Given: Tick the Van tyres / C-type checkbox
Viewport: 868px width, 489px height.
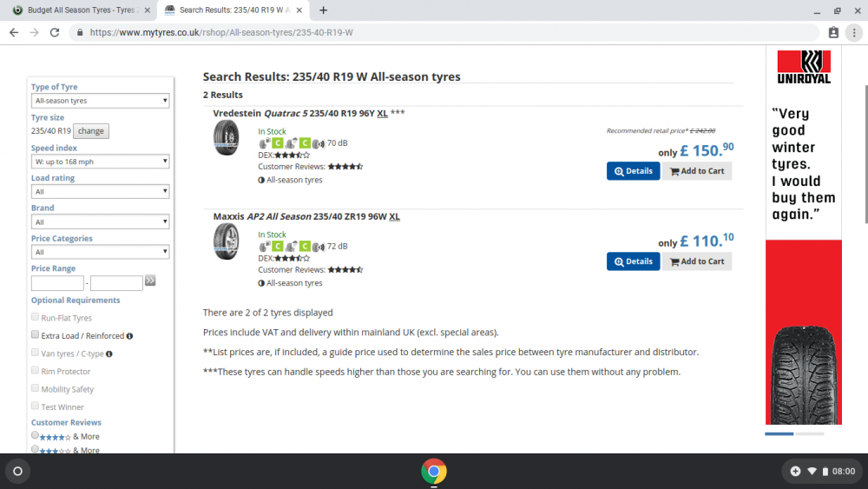Looking at the screenshot, I should [x=35, y=353].
